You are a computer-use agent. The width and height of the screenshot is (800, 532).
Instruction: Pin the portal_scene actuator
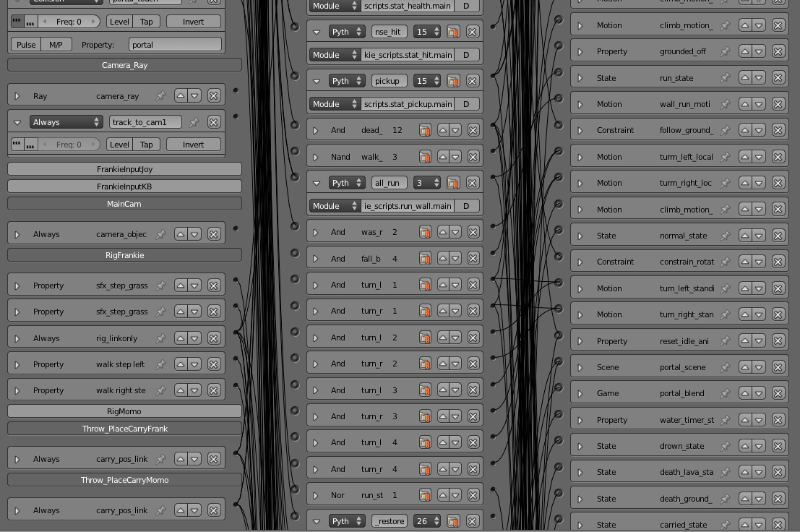pos(725,367)
